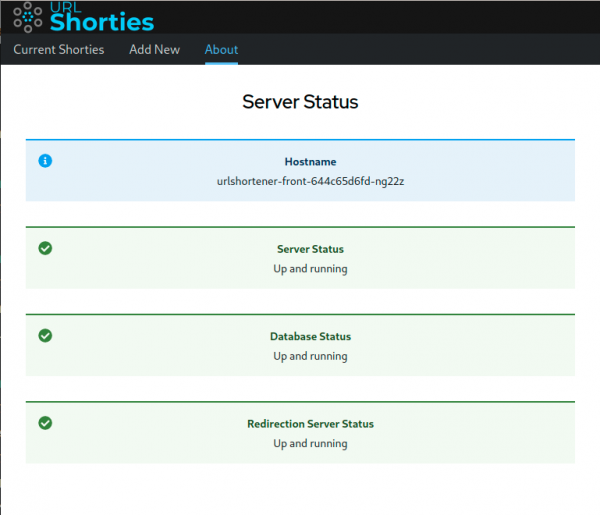Click the blue info icon beside Hostname
This screenshot has height=515, width=600.
45,160
